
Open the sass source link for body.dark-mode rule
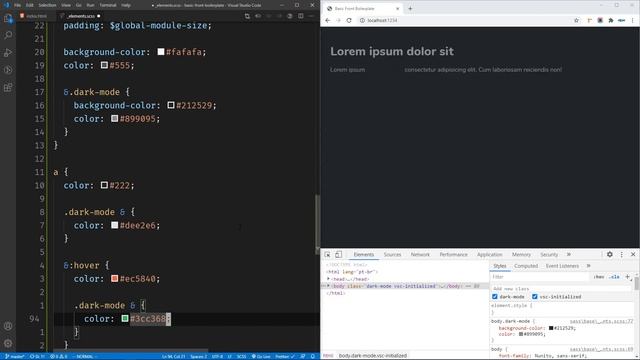point(602,321)
